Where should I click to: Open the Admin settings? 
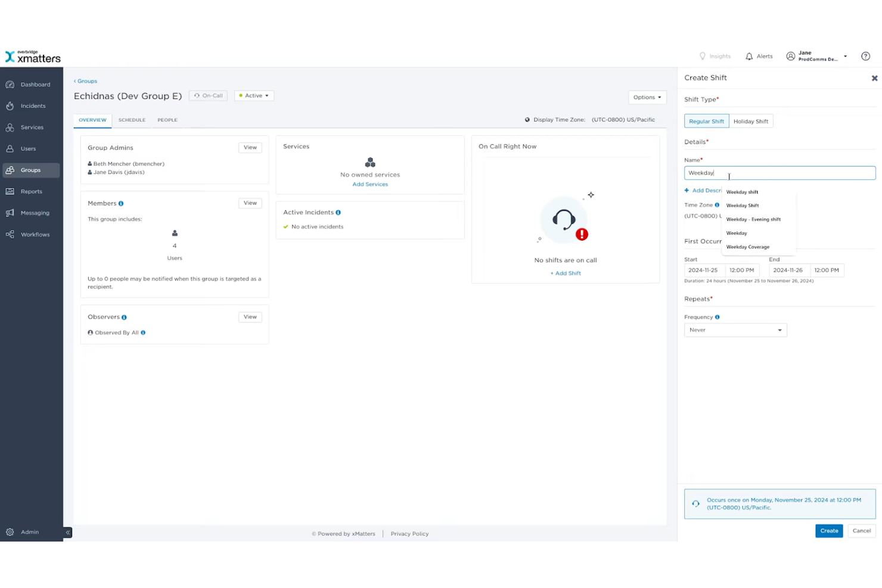tap(30, 531)
